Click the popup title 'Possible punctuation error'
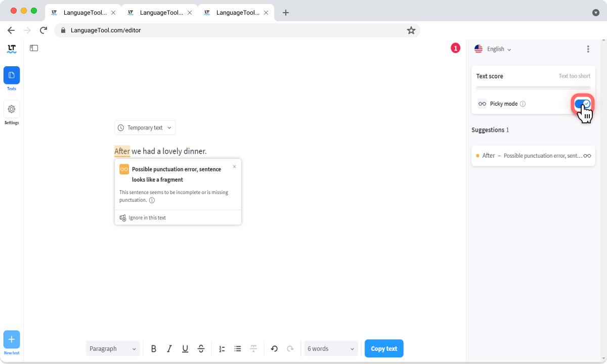 (x=177, y=174)
